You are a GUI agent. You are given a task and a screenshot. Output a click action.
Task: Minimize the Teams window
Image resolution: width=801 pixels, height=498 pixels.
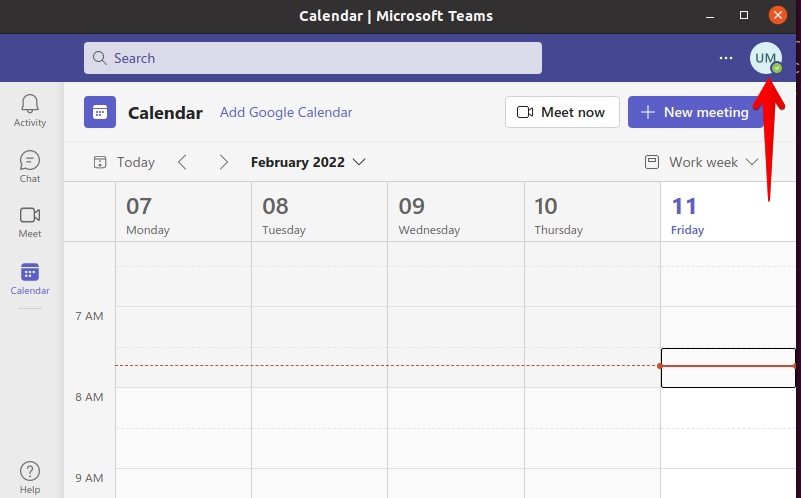[x=710, y=16]
